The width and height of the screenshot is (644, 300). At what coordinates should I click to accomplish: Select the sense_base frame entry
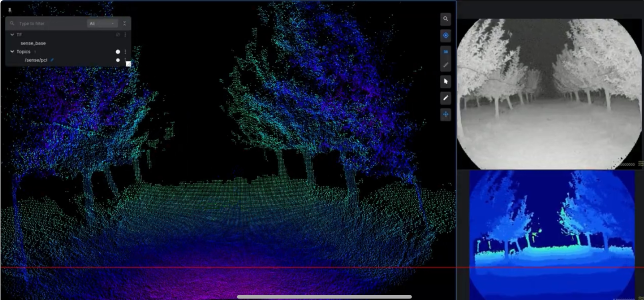pos(33,43)
